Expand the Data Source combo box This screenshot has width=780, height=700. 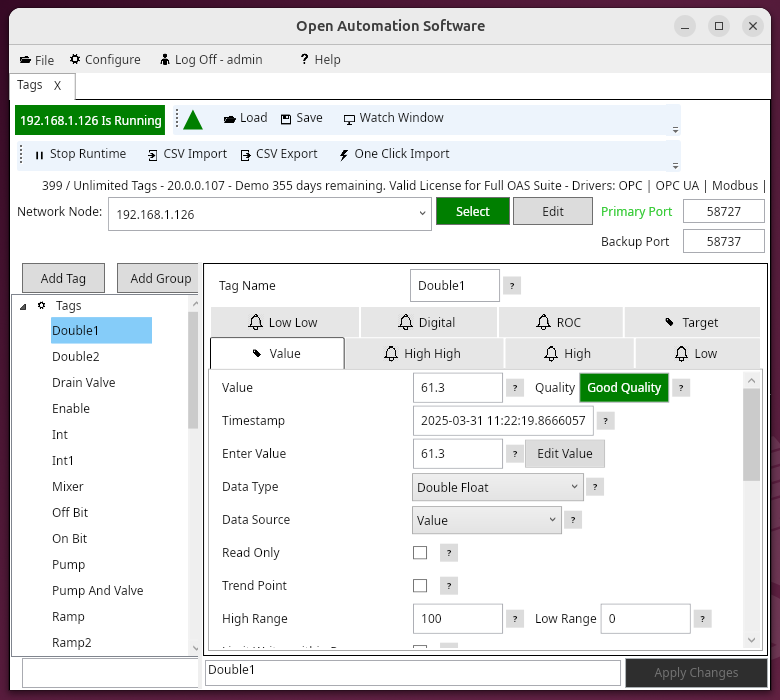(487, 520)
